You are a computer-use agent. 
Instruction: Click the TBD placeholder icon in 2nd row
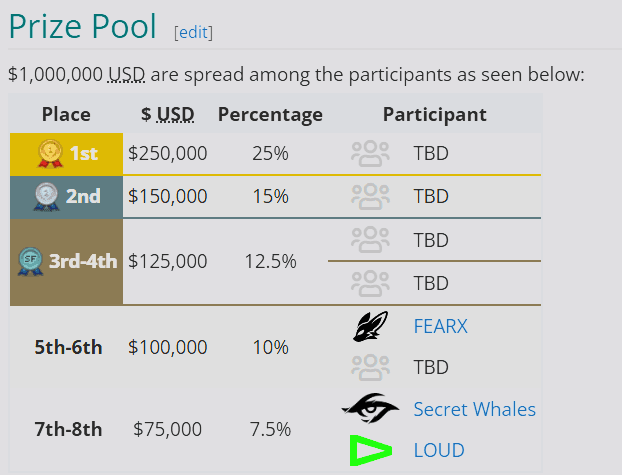[370, 196]
